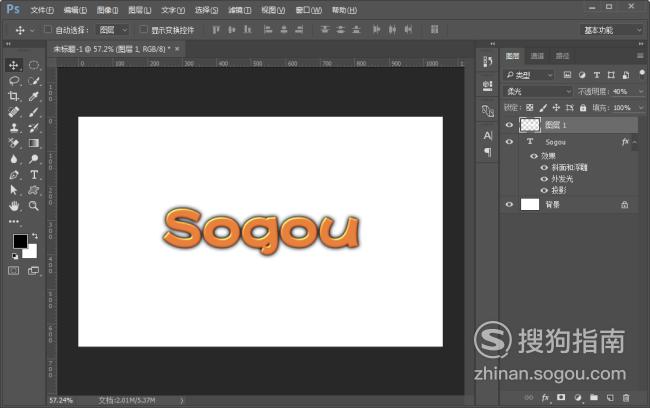Open the File menu

pos(42,10)
